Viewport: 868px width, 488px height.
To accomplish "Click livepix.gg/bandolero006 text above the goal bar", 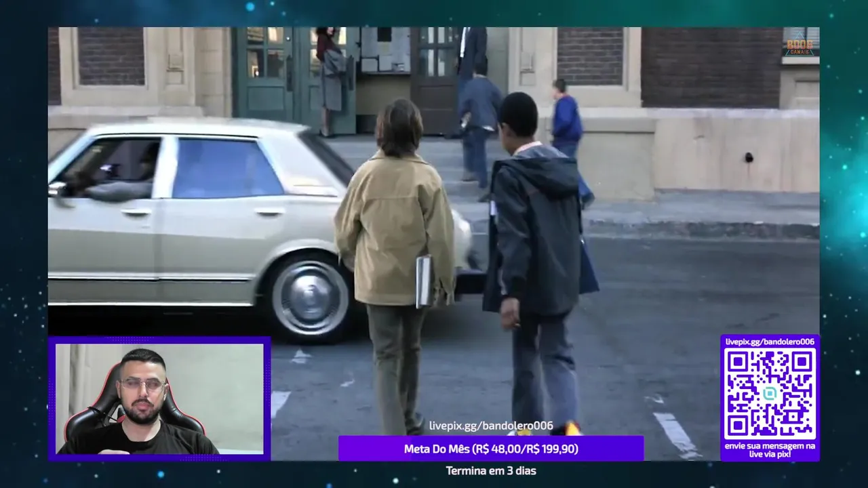I will point(491,426).
